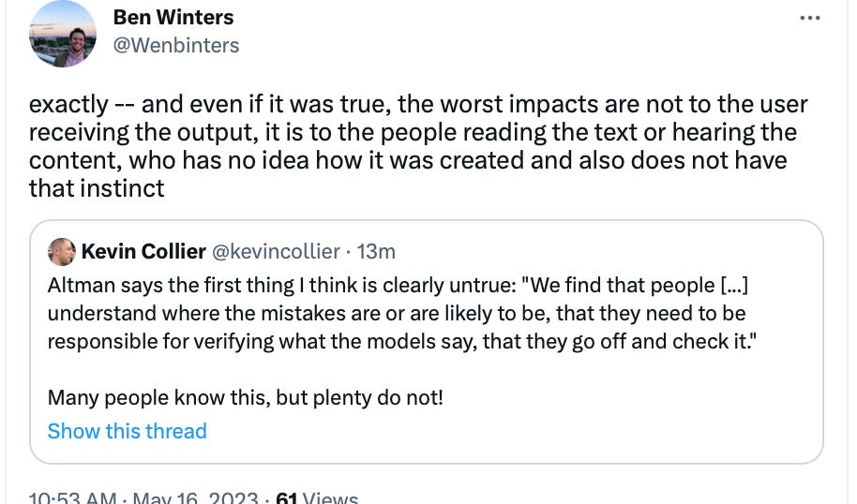Click the "that instinct" final tweet line
The height and width of the screenshot is (504, 857).
97,188
